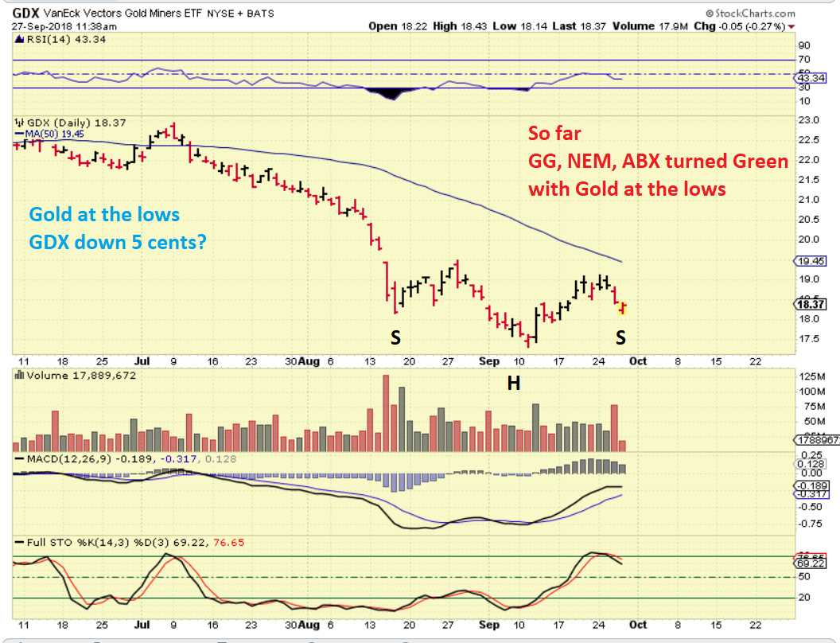Click the MACD(12,26,9) indicator label

pyautogui.click(x=70, y=459)
